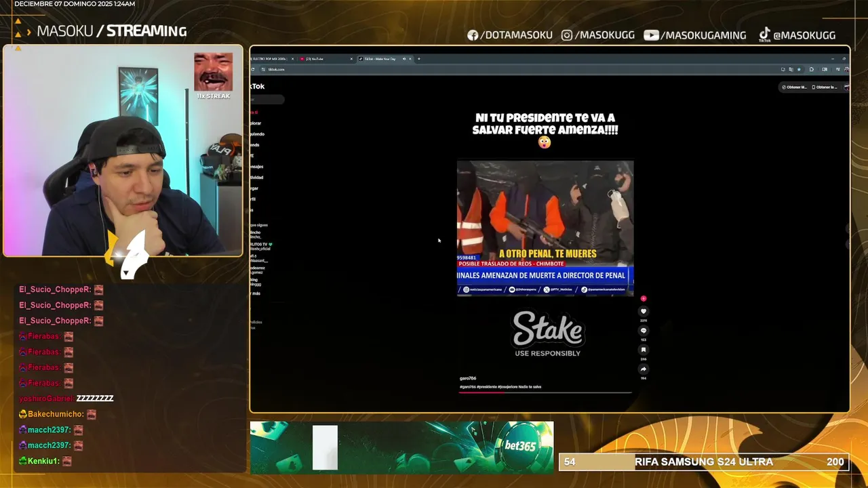Follow the creator via the red plus badge
Image resolution: width=868 pixels, height=488 pixels.
[644, 298]
